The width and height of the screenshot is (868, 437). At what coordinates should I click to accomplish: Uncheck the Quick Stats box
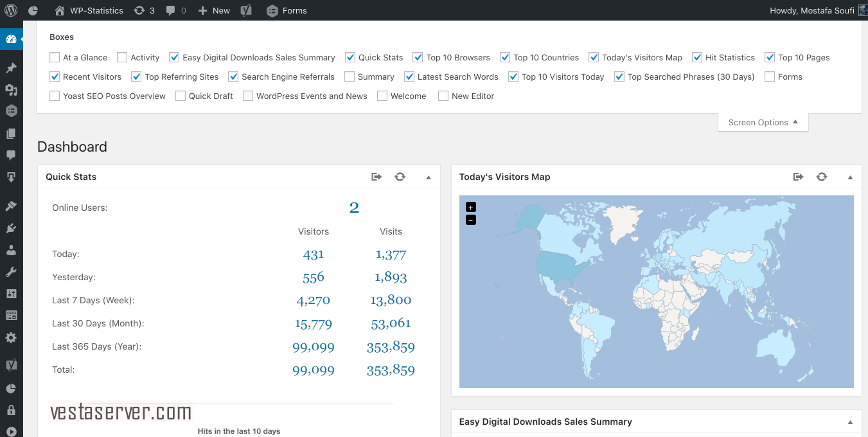[350, 57]
